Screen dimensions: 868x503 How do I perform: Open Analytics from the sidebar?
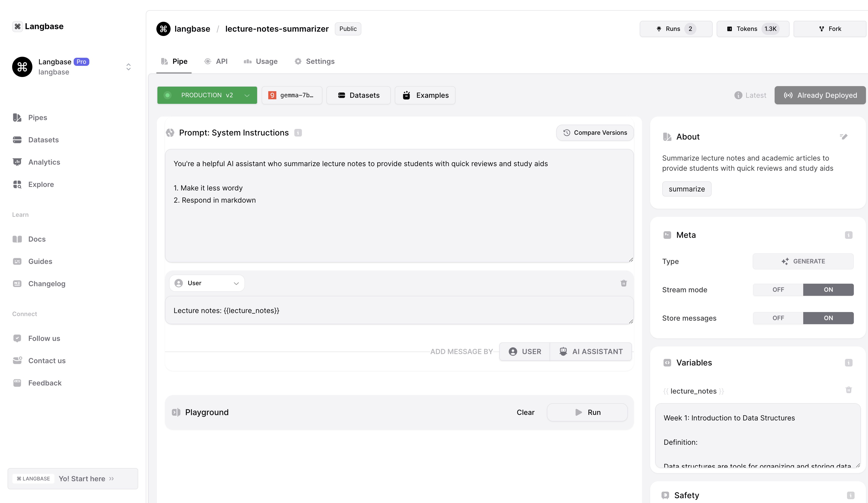44,162
